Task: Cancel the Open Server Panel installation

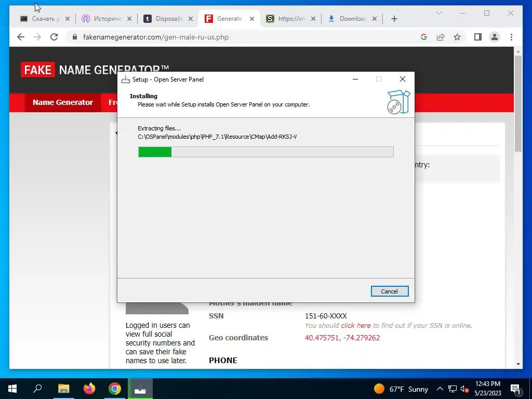Action: 390,291
